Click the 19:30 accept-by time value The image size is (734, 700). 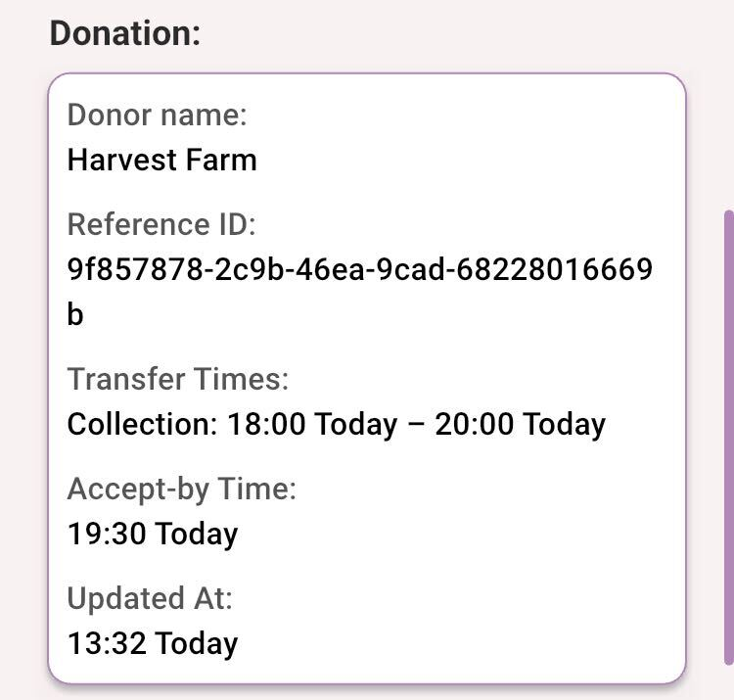click(x=108, y=534)
